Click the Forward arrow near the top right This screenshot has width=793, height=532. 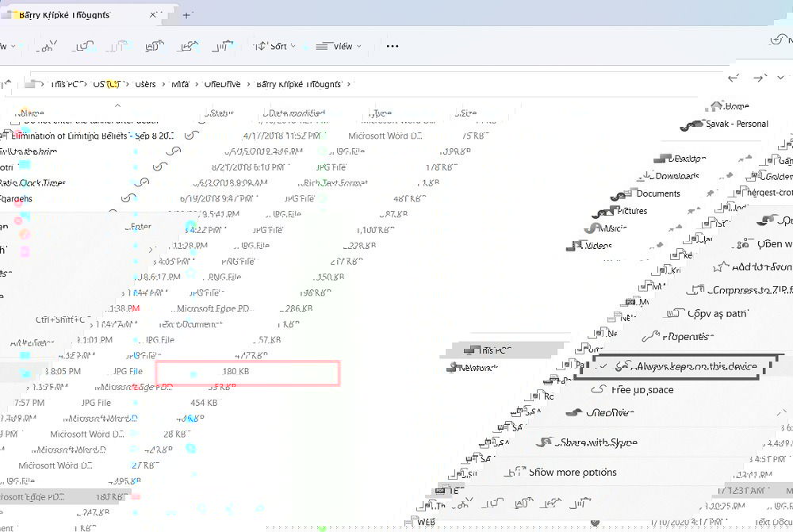pos(760,78)
